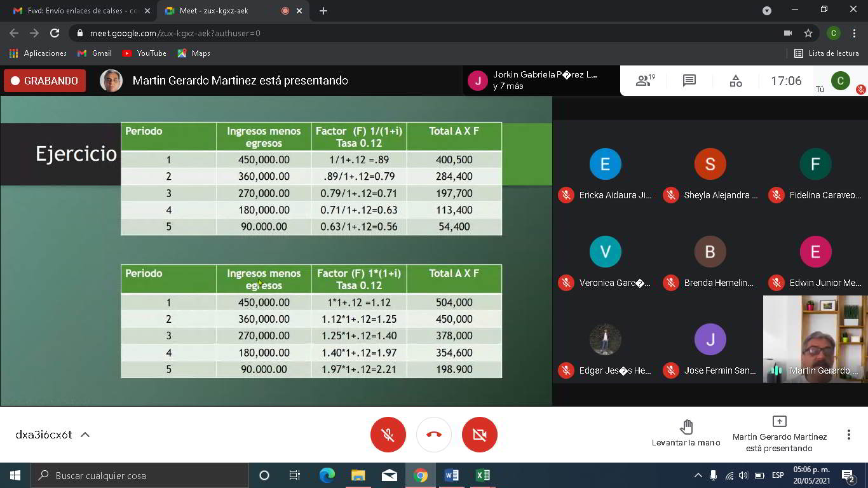
Task: Bookmark this page with the star icon
Action: tap(808, 33)
